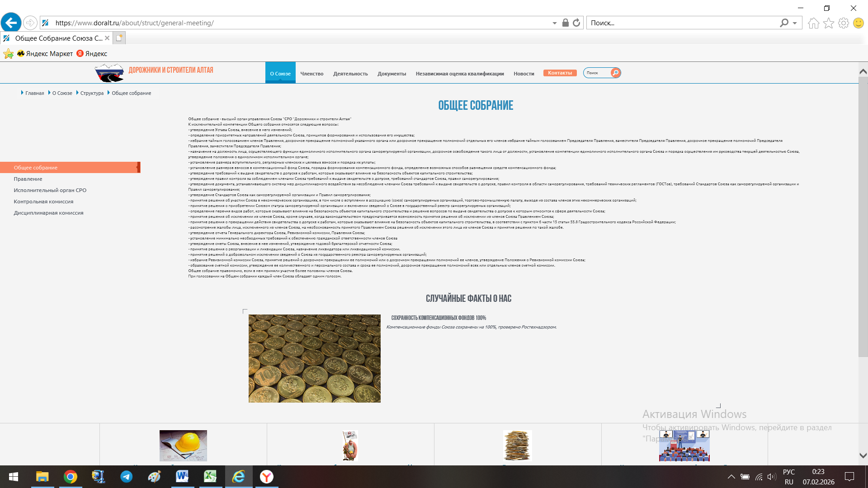Go to Главная breadcrumb link
The image size is (868, 488).
coord(34,93)
